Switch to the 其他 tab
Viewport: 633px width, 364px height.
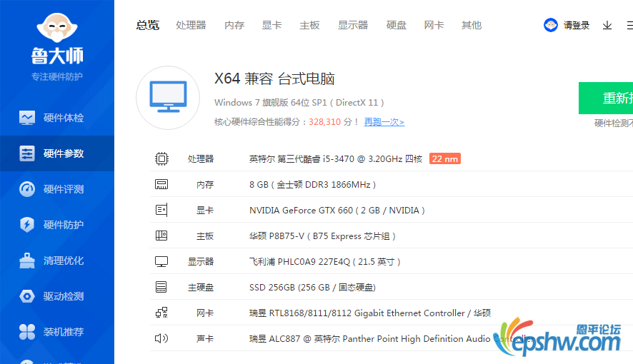click(x=472, y=25)
